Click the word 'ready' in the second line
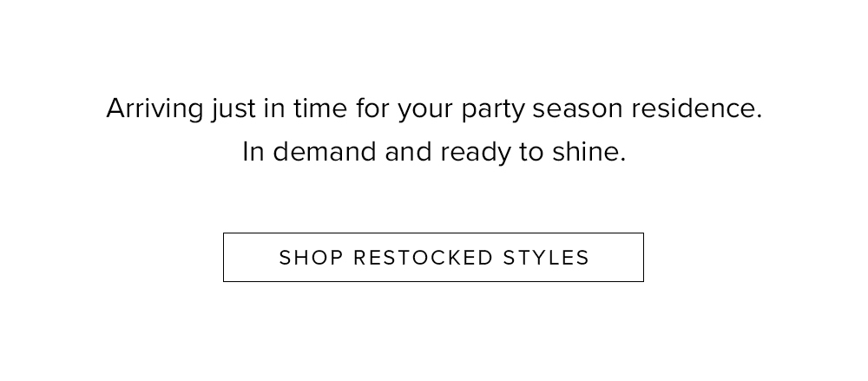The height and width of the screenshot is (381, 868). pyautogui.click(x=476, y=153)
